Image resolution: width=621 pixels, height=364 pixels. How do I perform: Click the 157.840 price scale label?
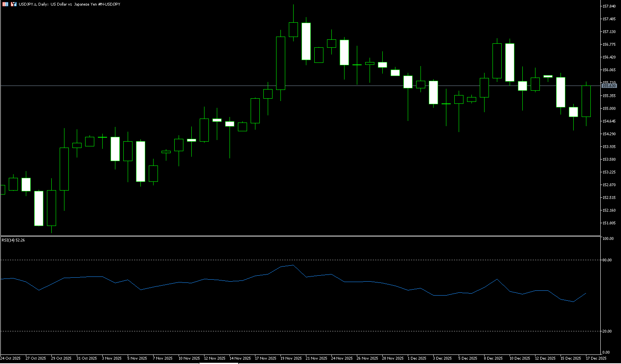(609, 6)
